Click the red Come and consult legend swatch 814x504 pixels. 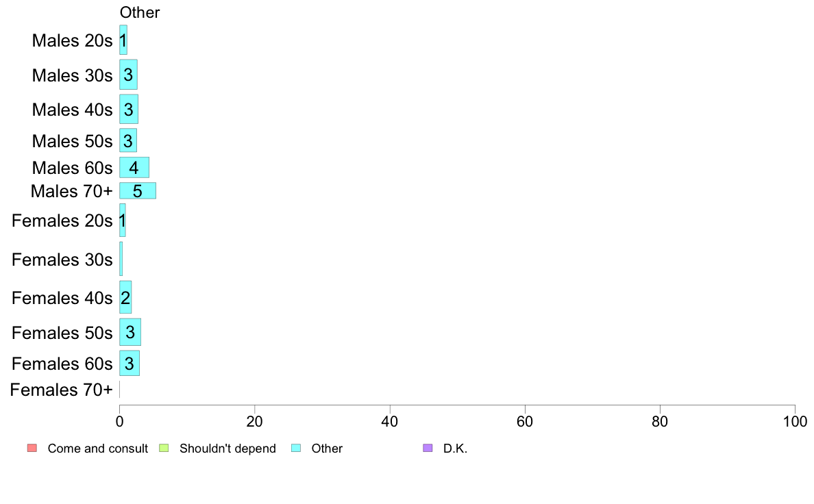click(32, 448)
